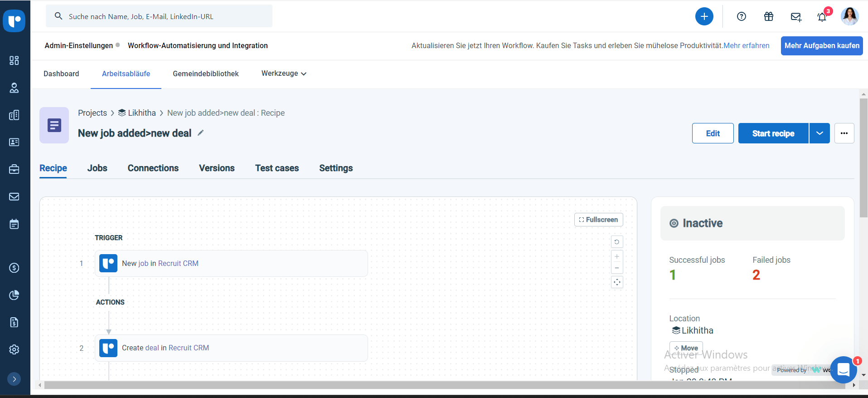Open the companies building icon in sidebar

point(14,115)
